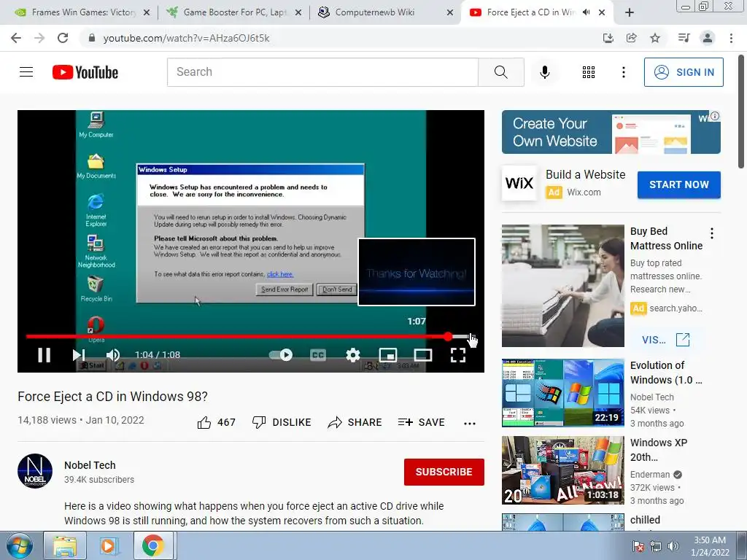Open Windows Explorer from taskbar

(x=65, y=545)
